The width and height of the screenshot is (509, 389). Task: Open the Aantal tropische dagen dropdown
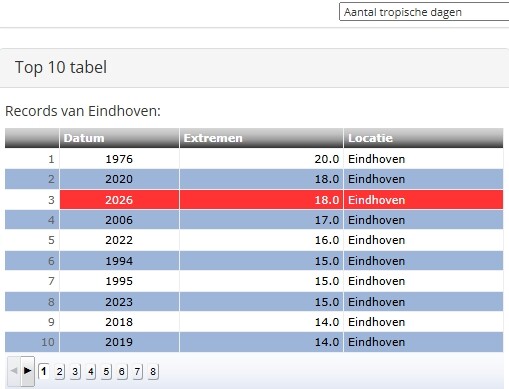[424, 12]
